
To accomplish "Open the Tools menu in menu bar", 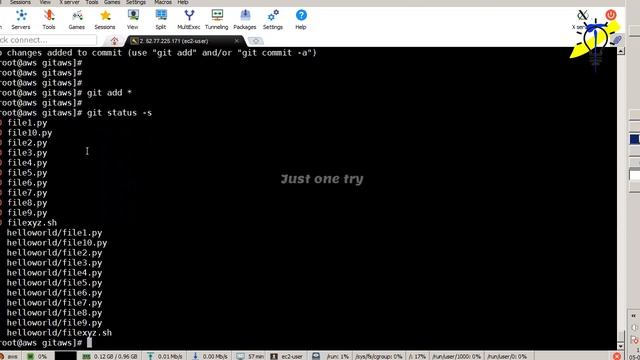I will 92,2.
